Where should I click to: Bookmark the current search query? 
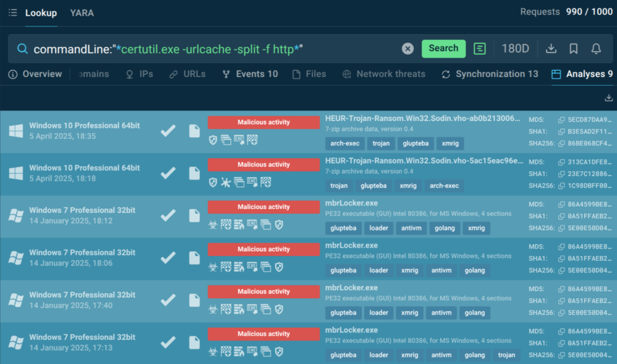574,49
